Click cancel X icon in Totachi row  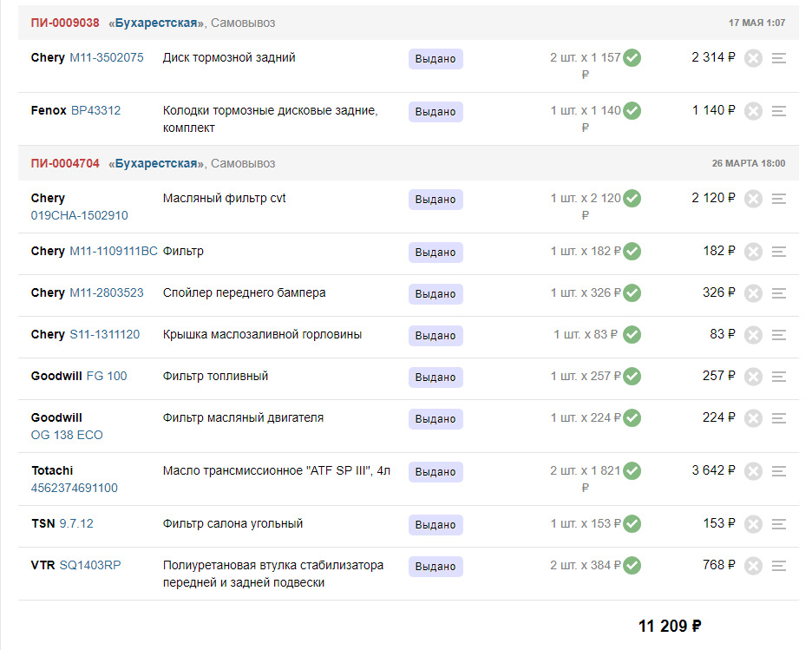[x=753, y=471]
